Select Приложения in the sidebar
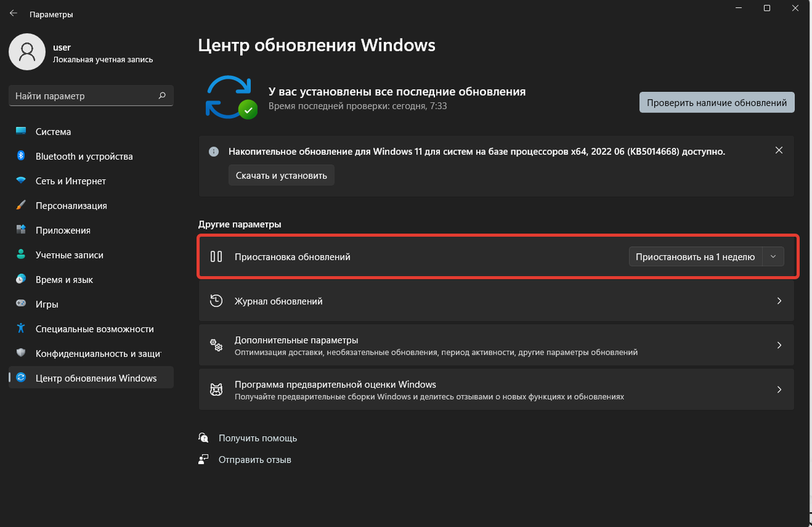The height and width of the screenshot is (527, 812). coord(91,230)
